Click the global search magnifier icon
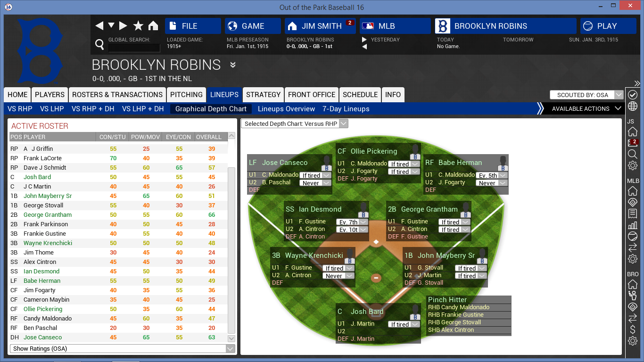 [99, 45]
